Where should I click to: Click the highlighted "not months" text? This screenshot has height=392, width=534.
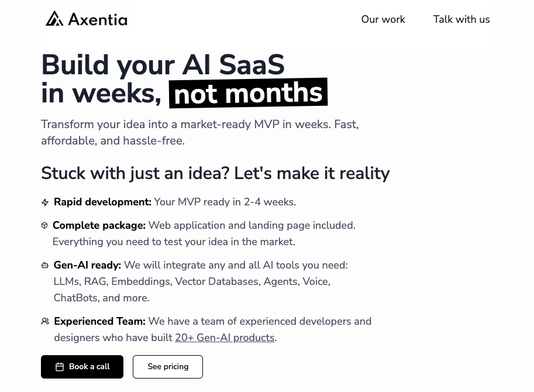[248, 94]
